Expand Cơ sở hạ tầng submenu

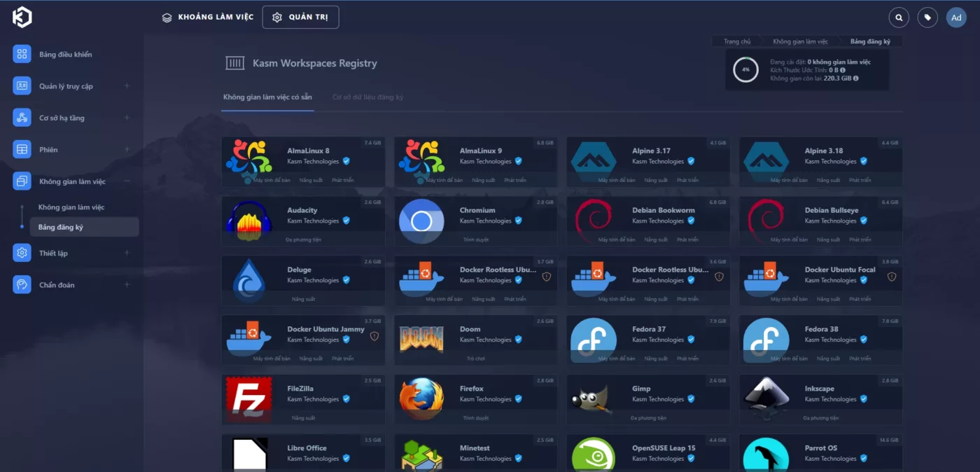click(127, 118)
